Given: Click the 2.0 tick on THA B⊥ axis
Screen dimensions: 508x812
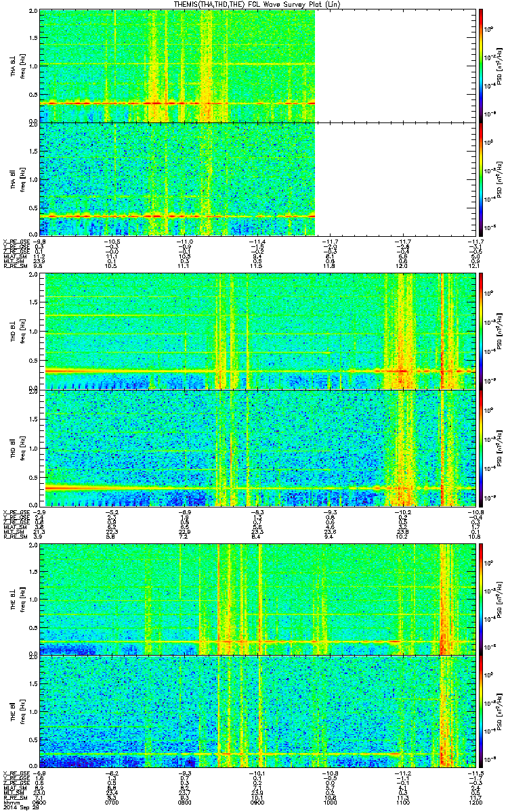Looking at the screenshot, I should click(33, 12).
